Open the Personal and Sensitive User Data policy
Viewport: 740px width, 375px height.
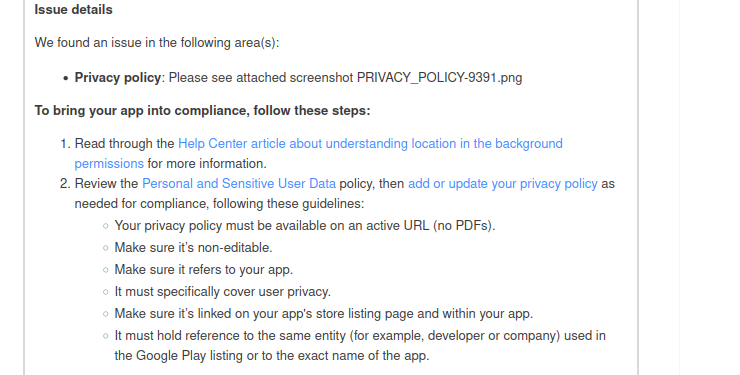[239, 183]
